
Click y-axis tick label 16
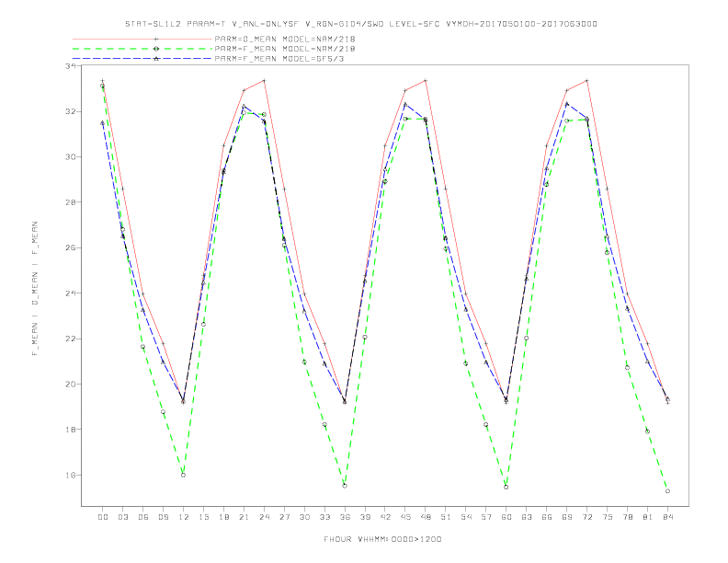[x=71, y=476]
